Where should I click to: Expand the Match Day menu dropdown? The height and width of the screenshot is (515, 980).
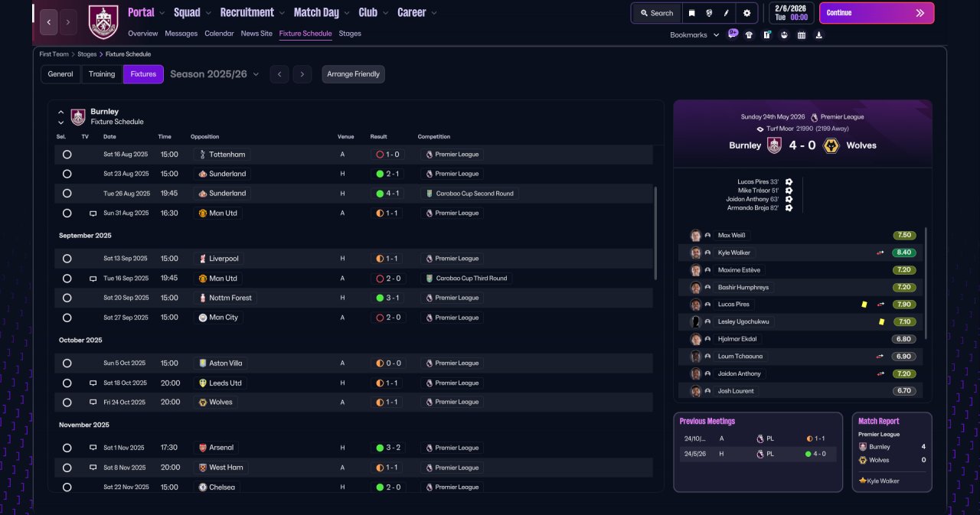coord(348,13)
